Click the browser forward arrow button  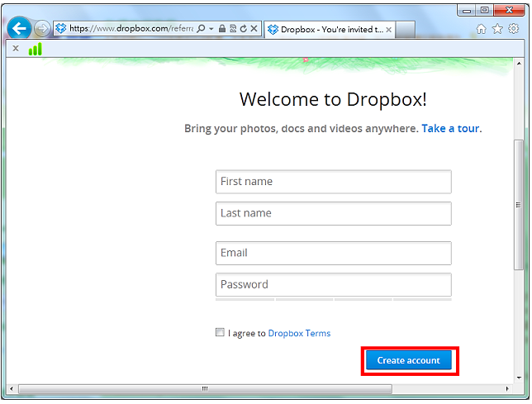coord(42,28)
